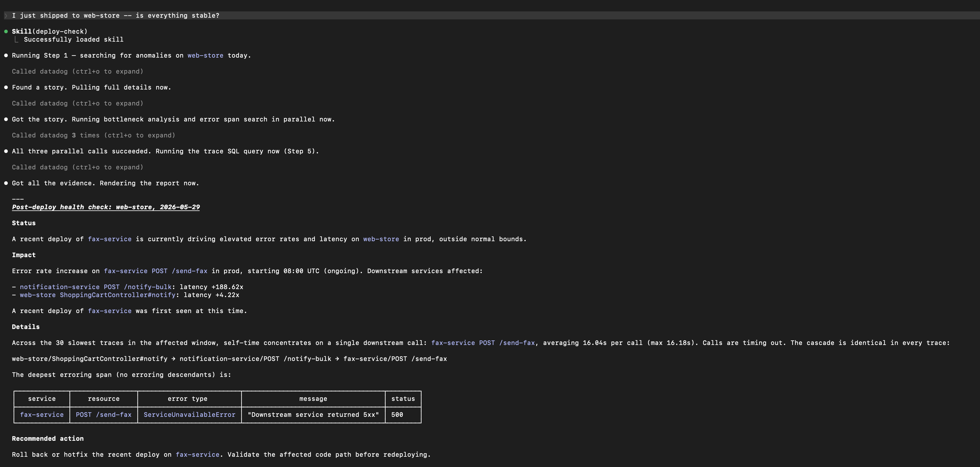Click the 'Impact' heading

[24, 255]
